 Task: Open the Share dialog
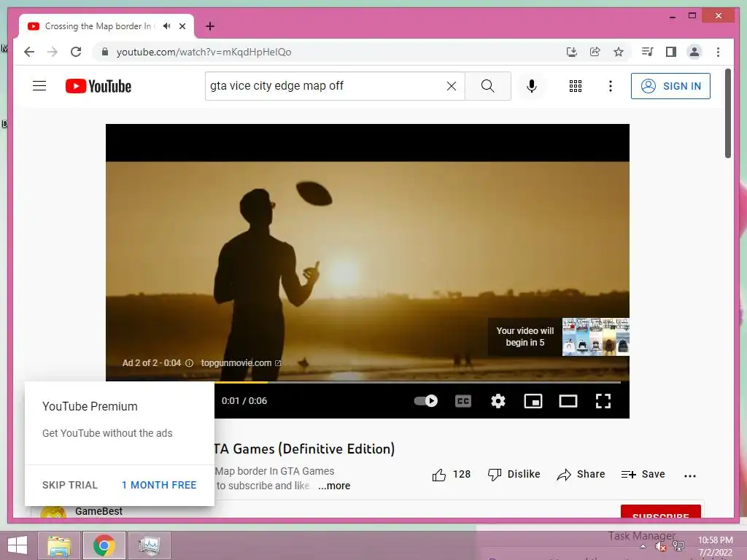click(x=581, y=474)
